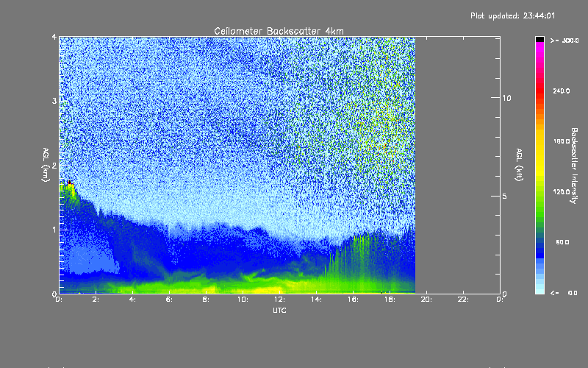The image size is (588, 368).
Task: Click the '5' kft label on right axis
Action: click(504, 196)
